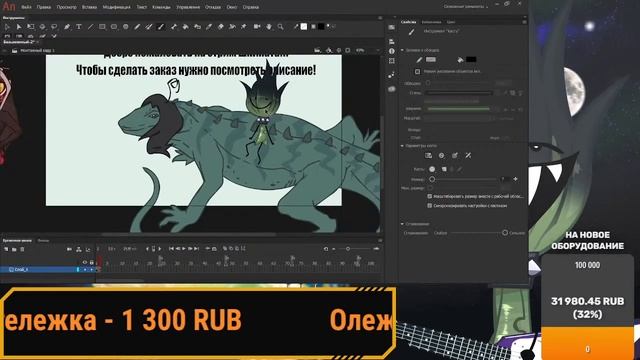Toggle scale size with stage checkbox
640x360 pixels.
(429, 196)
